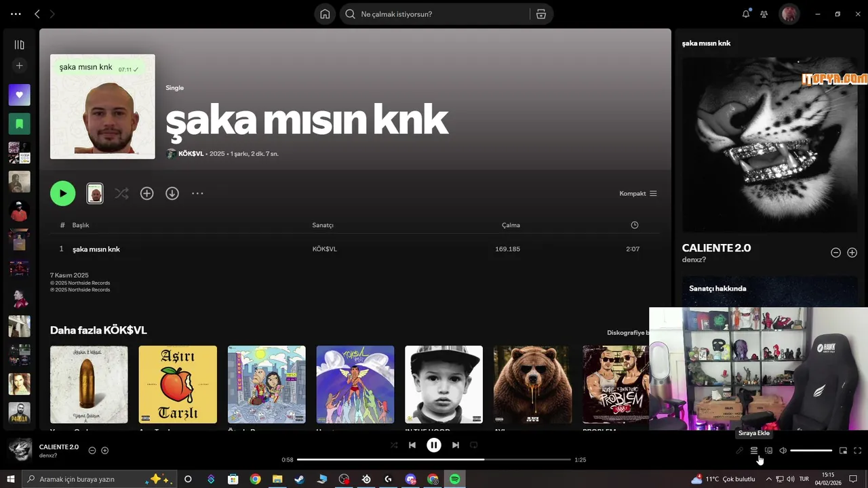Open the notifications bell
The width and height of the screenshot is (868, 488).
pyautogui.click(x=746, y=14)
